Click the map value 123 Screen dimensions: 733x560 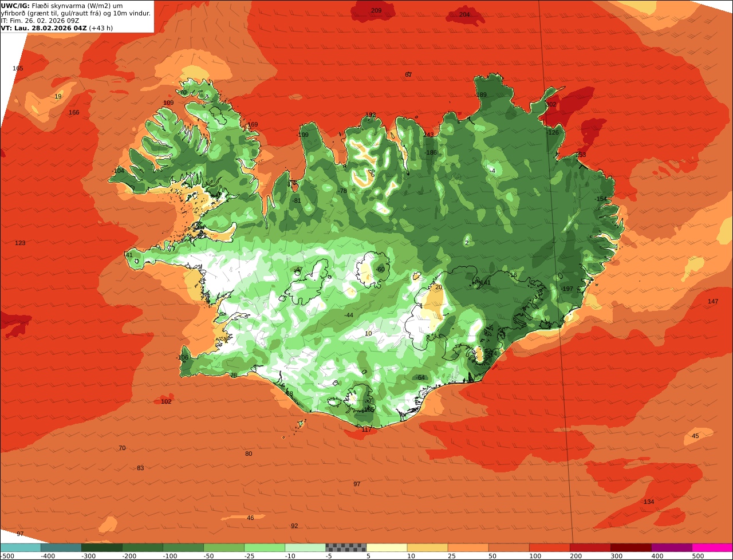tap(20, 243)
